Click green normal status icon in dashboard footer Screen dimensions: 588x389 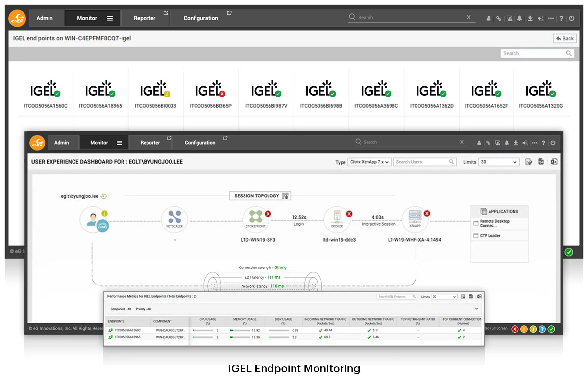click(551, 329)
